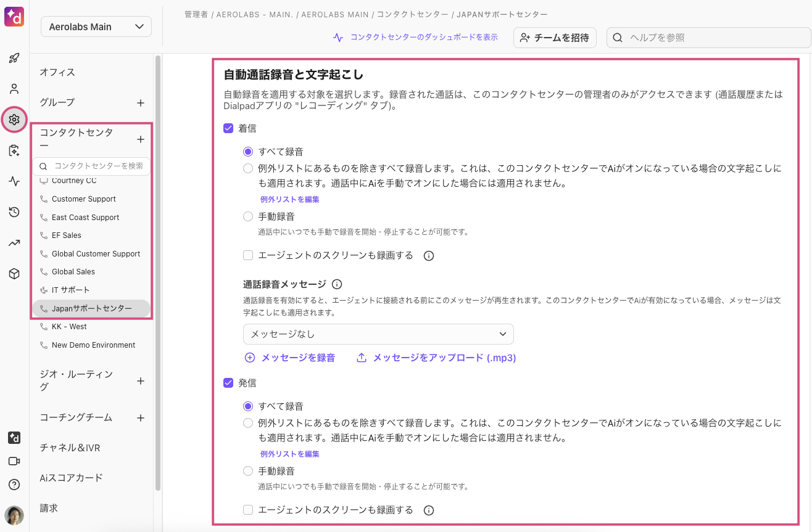Open the video meeting camera icon

pyautogui.click(x=14, y=461)
